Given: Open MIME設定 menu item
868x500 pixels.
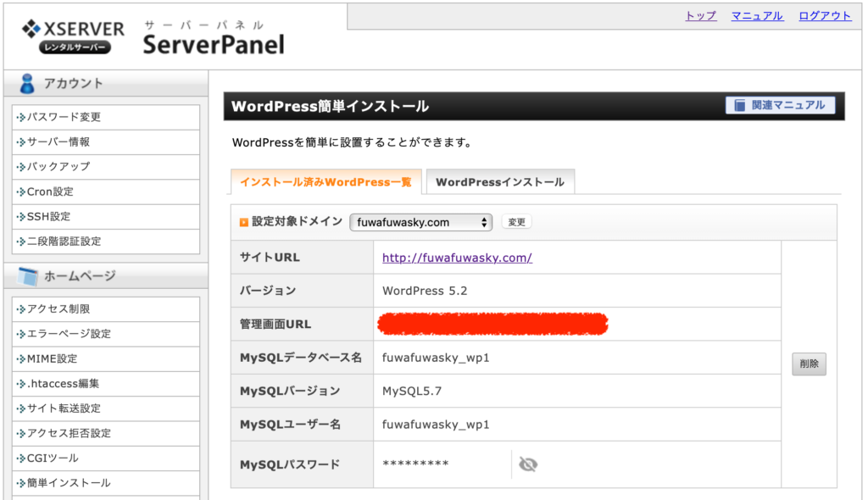Looking at the screenshot, I should point(106,358).
